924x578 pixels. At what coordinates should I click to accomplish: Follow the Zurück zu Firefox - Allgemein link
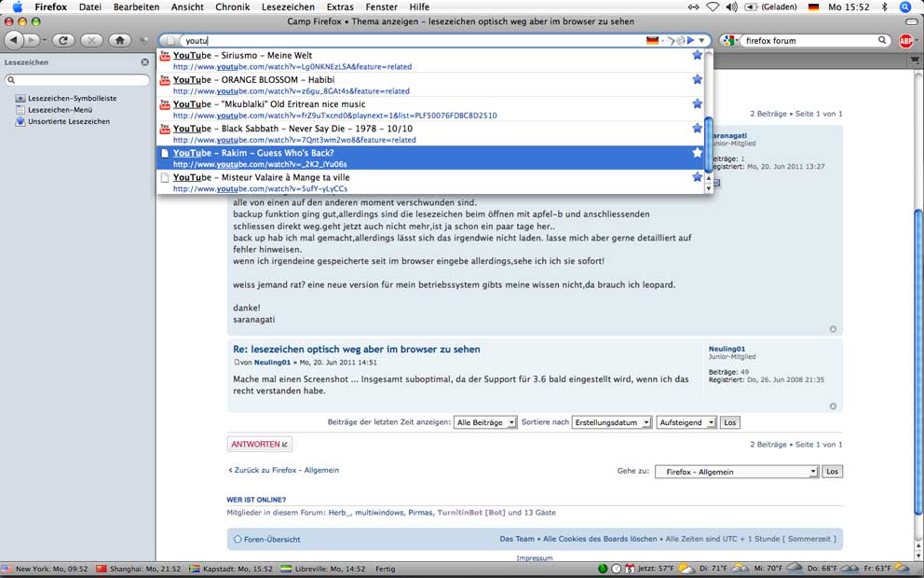coord(286,470)
